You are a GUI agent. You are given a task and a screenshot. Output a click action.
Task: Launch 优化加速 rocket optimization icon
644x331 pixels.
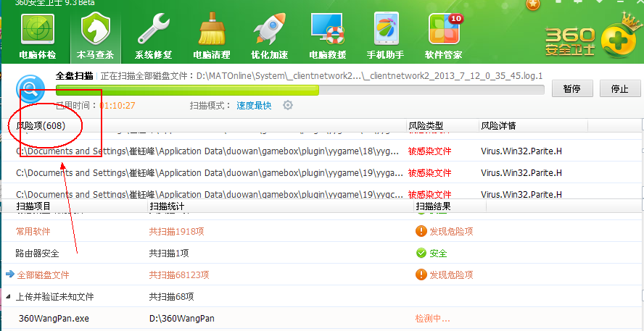(270, 36)
